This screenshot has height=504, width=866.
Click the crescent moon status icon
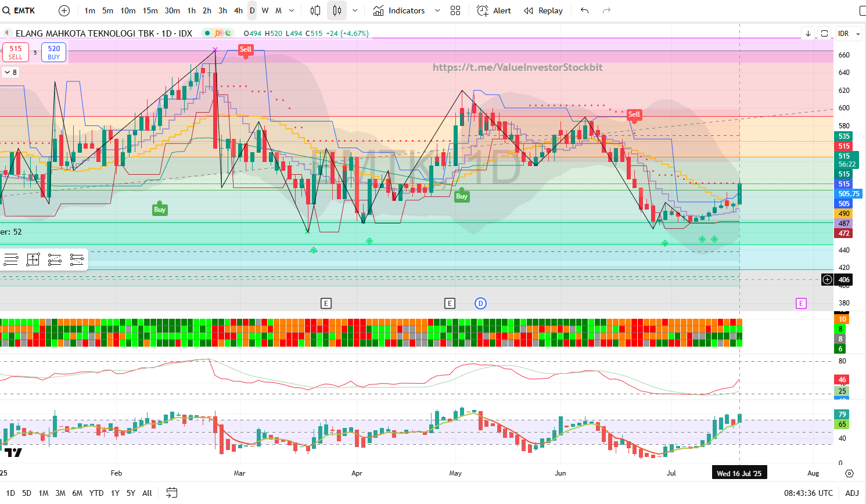click(x=228, y=33)
